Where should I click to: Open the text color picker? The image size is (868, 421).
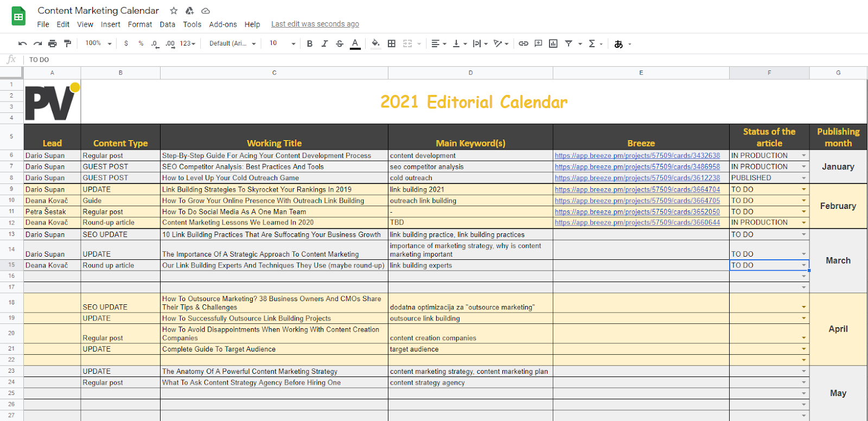coord(355,43)
